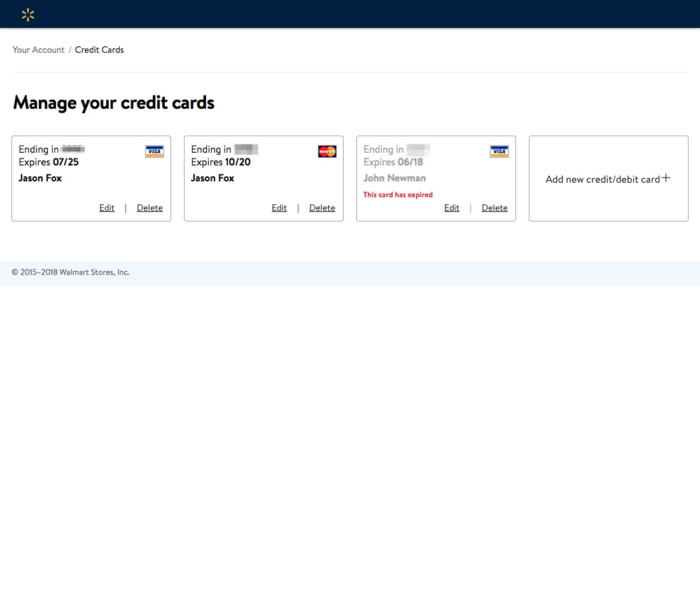Viewport: 700px width, 611px height.
Task: Click the Walmart spark logo
Action: [28, 14]
